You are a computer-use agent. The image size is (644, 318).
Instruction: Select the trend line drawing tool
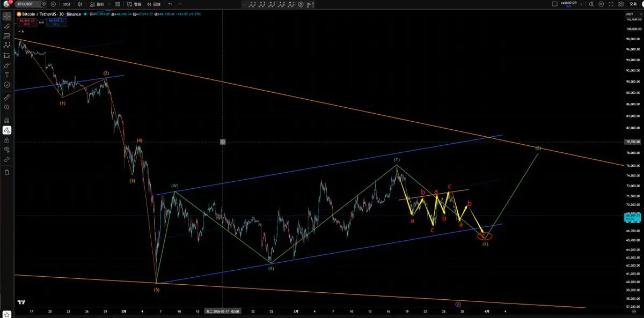click(x=7, y=26)
